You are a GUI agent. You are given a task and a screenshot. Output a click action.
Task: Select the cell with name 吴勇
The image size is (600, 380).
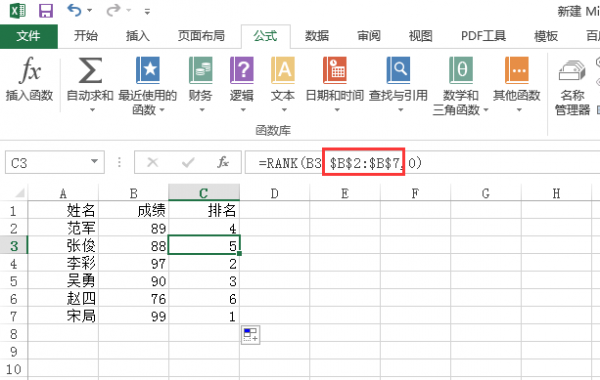63,281
